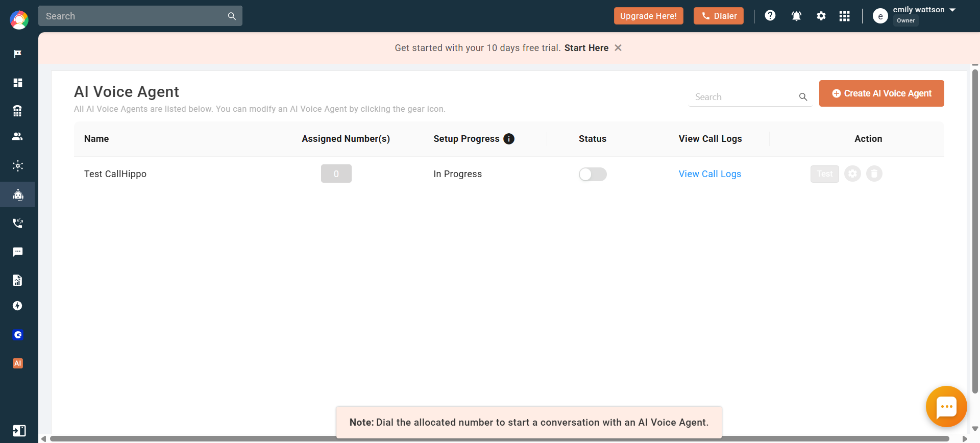The width and height of the screenshot is (980, 443).
Task: Open the blue C app sidebar icon
Action: [x=18, y=335]
